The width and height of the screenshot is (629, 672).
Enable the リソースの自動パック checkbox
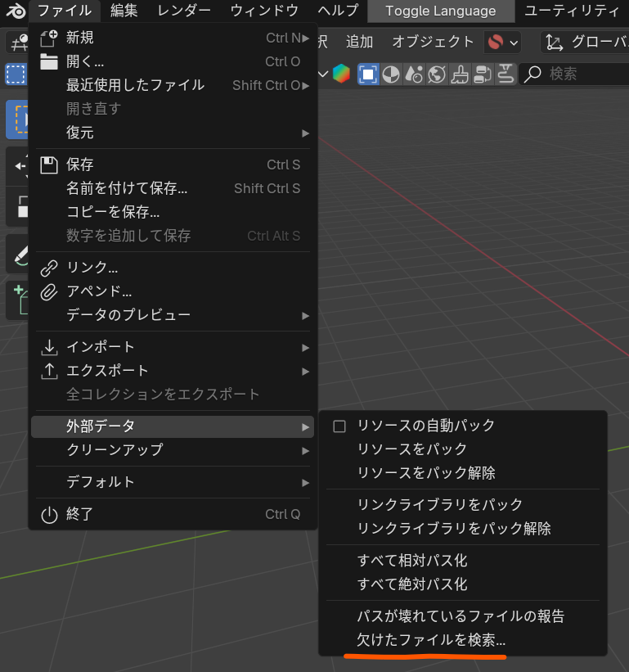pos(339,426)
